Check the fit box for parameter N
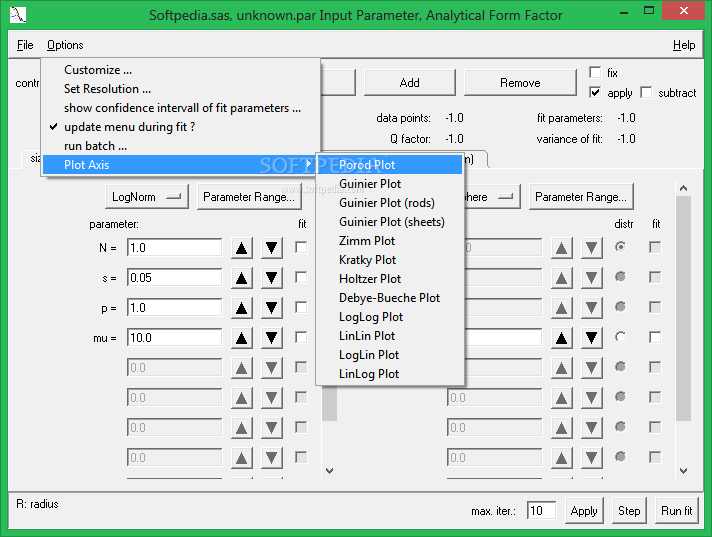 click(301, 247)
